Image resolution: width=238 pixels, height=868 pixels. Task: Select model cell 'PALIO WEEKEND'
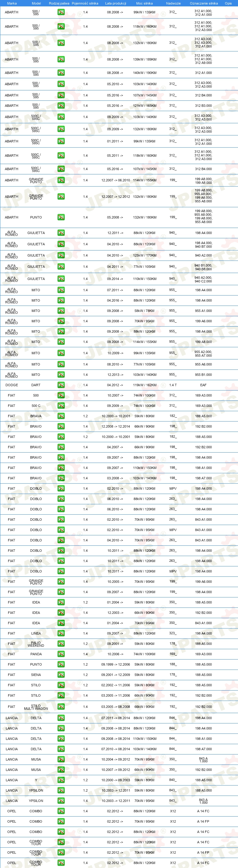pyautogui.click(x=36, y=644)
